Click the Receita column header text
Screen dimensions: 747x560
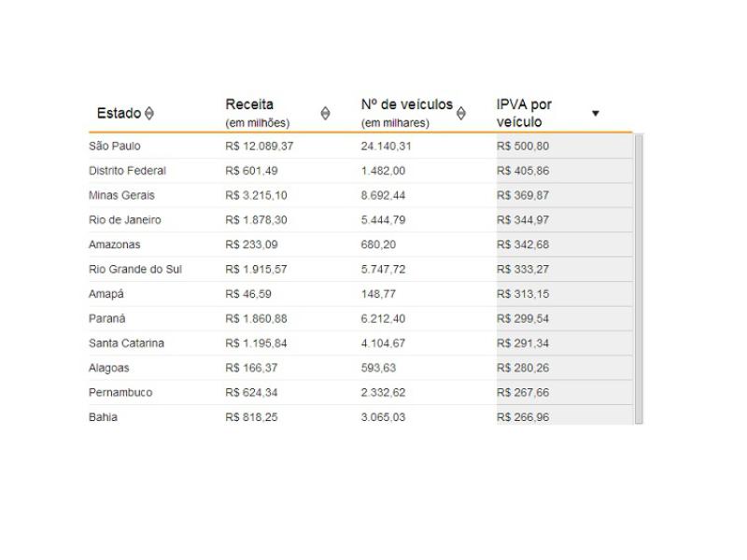click(x=249, y=105)
